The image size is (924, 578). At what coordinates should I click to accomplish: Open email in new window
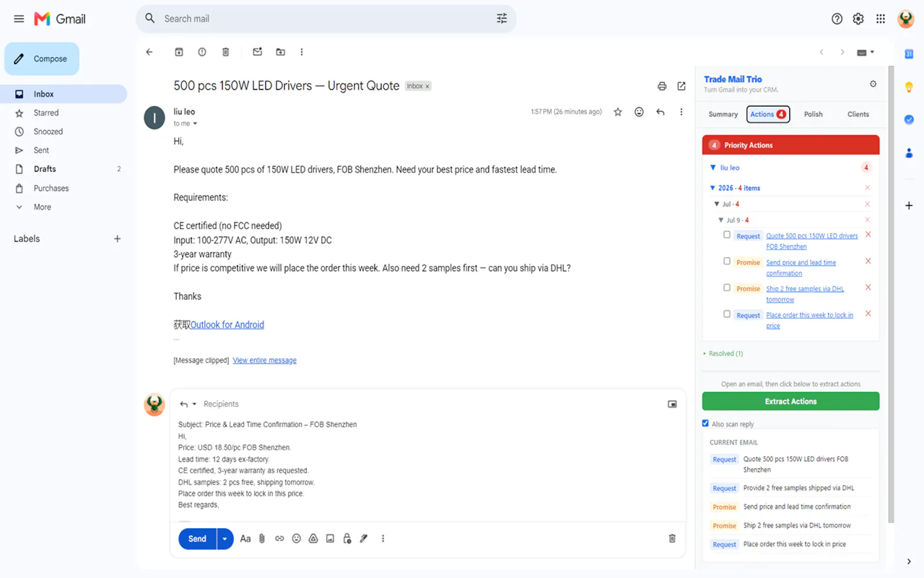[x=681, y=86]
